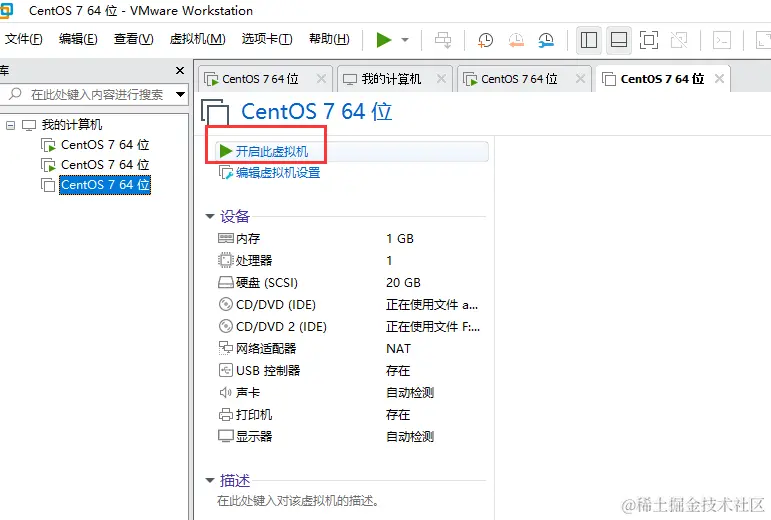
Task: Click the processor chip icon beside 处理器
Action: click(226, 260)
